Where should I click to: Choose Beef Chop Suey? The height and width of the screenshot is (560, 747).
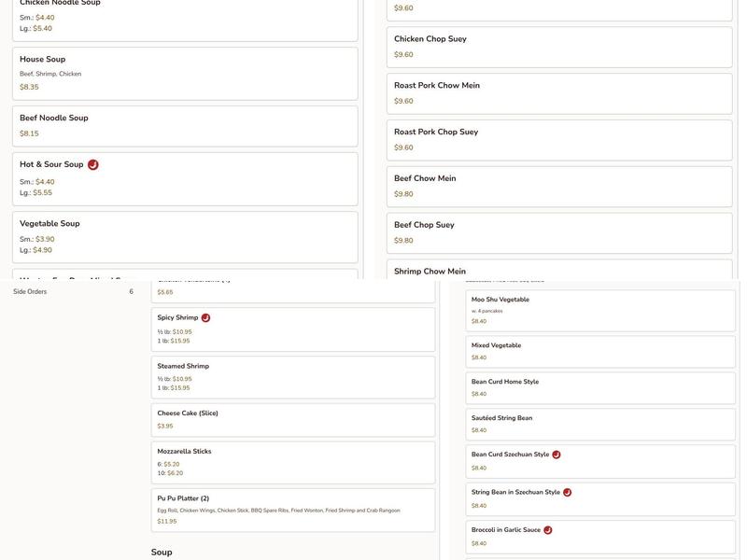pos(559,232)
